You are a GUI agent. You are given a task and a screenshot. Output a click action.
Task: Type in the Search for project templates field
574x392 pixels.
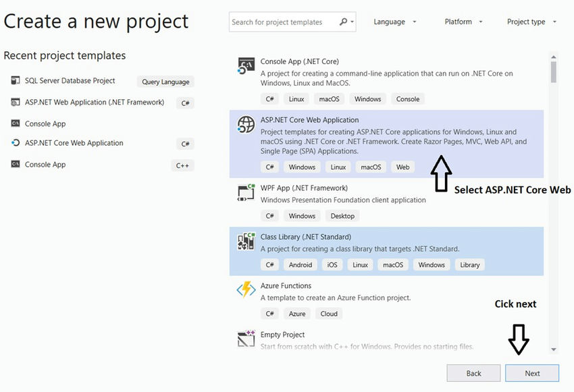coord(284,22)
